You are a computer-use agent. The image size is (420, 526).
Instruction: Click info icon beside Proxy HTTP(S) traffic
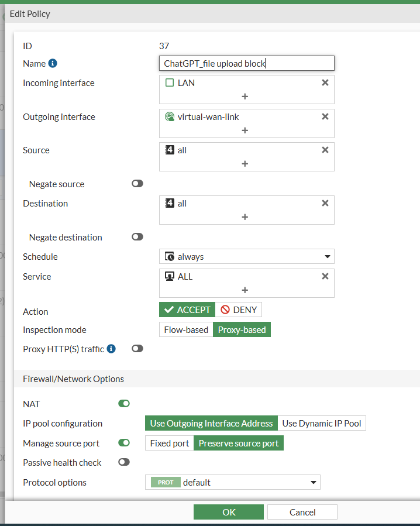[111, 349]
